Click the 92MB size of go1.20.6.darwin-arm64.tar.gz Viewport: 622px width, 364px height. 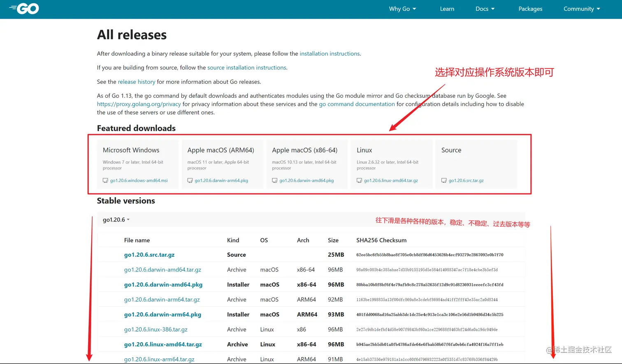pyautogui.click(x=335, y=299)
